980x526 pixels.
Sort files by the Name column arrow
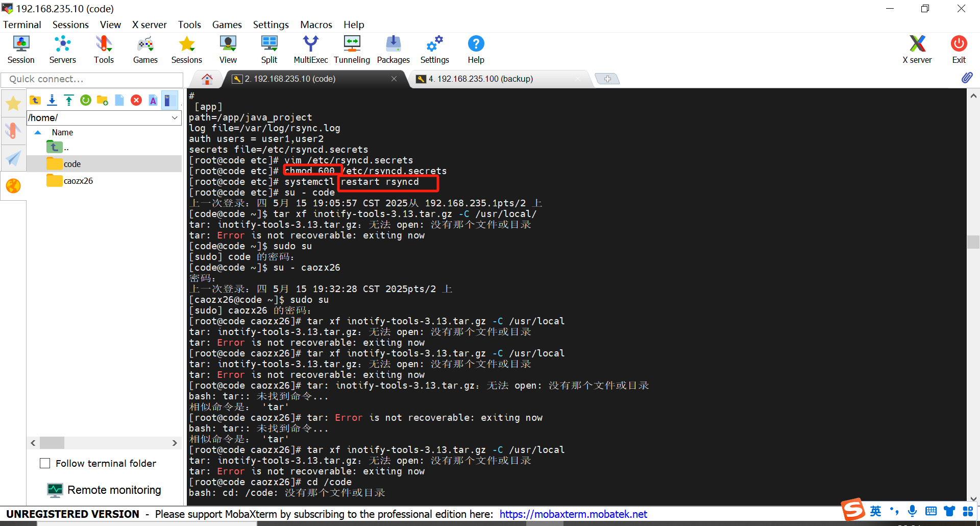click(x=38, y=132)
